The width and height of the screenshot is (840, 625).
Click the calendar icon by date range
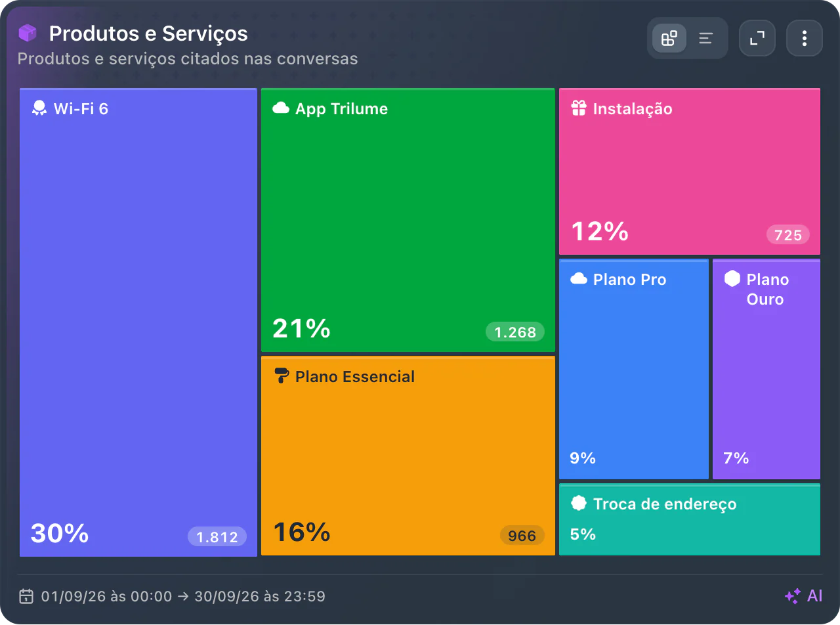pos(26,596)
